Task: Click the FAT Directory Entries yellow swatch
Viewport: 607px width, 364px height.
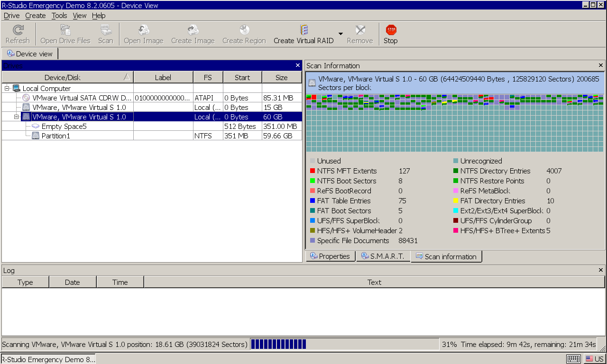Action: click(456, 201)
